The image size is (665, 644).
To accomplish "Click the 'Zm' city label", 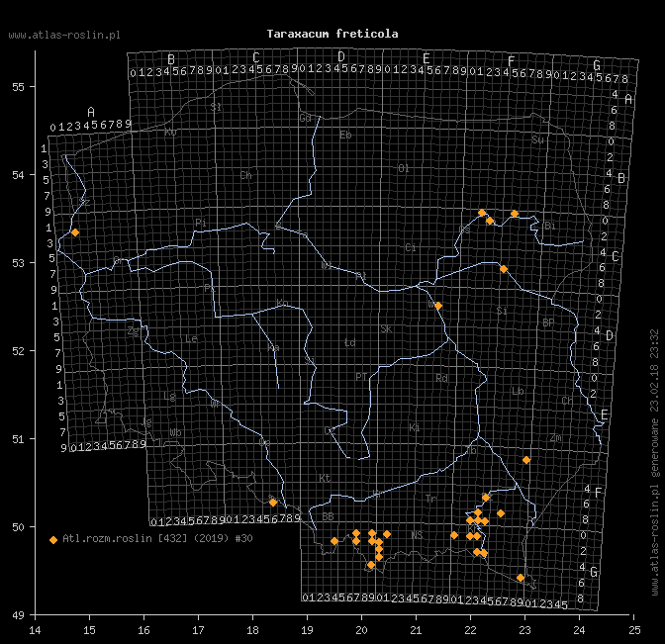I will [x=556, y=437].
